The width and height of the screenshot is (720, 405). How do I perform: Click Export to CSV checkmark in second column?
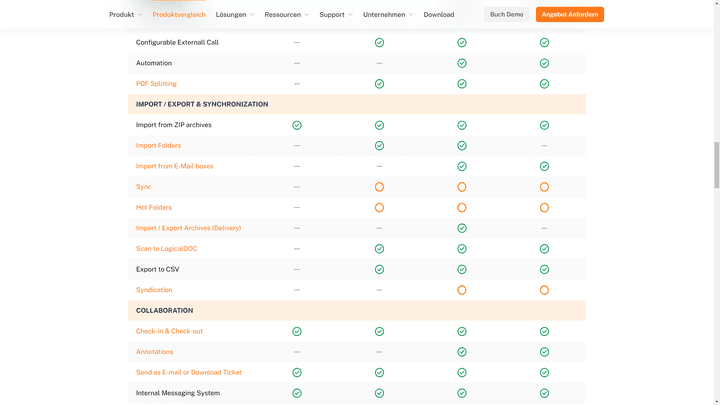[x=379, y=269]
